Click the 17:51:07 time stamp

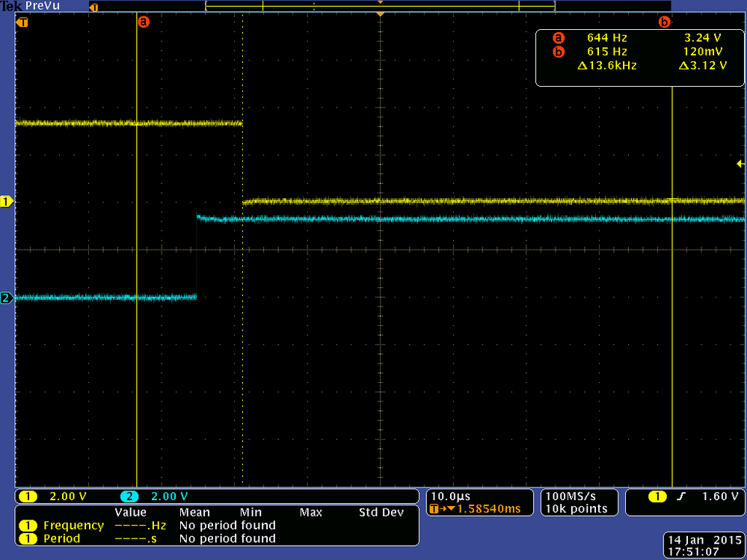pyautogui.click(x=693, y=553)
